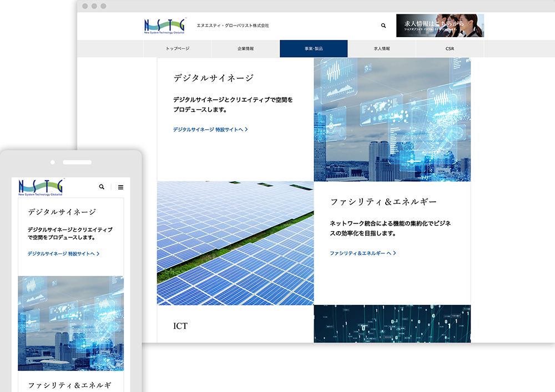Click the mobile search magnifier icon

[x=102, y=187]
